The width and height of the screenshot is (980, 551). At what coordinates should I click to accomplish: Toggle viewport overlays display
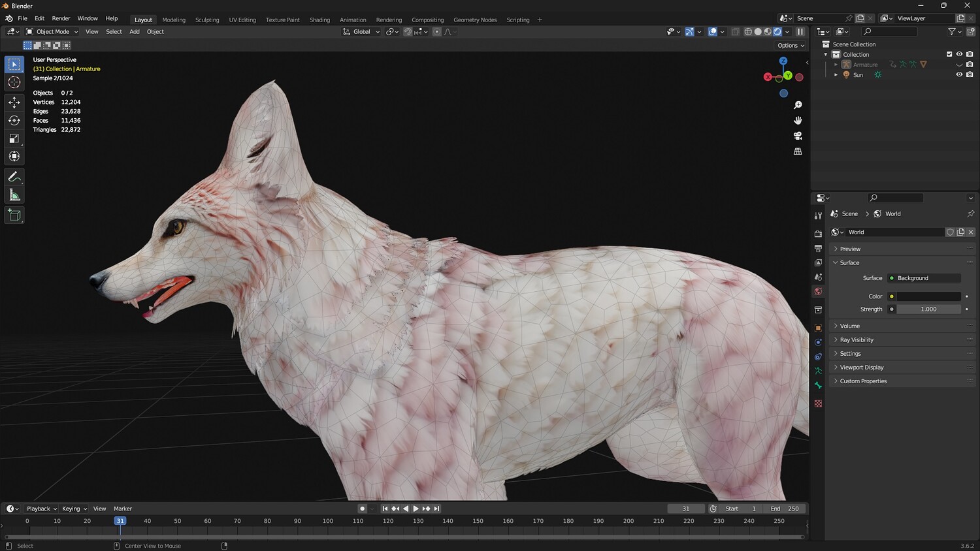pyautogui.click(x=713, y=31)
